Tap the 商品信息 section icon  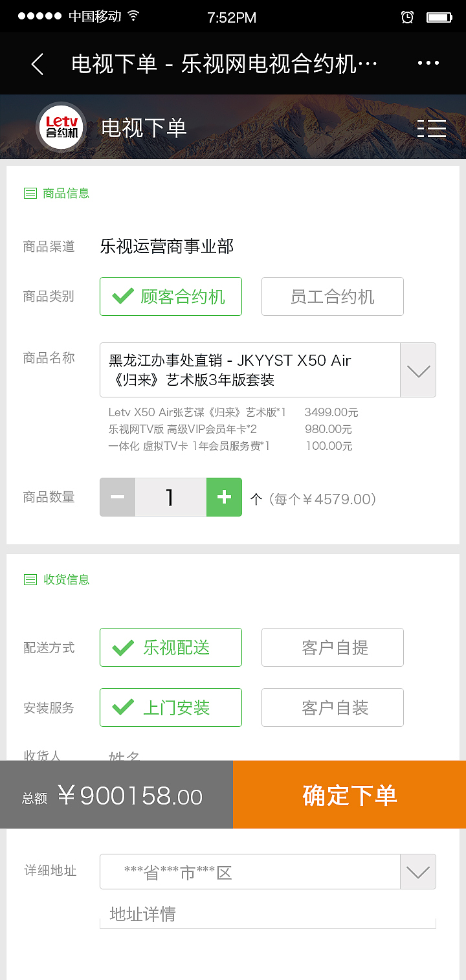pyautogui.click(x=30, y=193)
